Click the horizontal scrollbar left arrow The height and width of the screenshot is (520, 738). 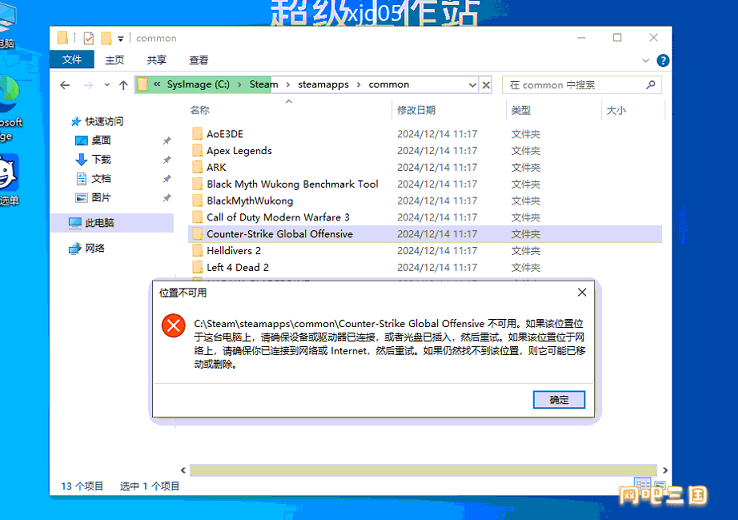183,470
